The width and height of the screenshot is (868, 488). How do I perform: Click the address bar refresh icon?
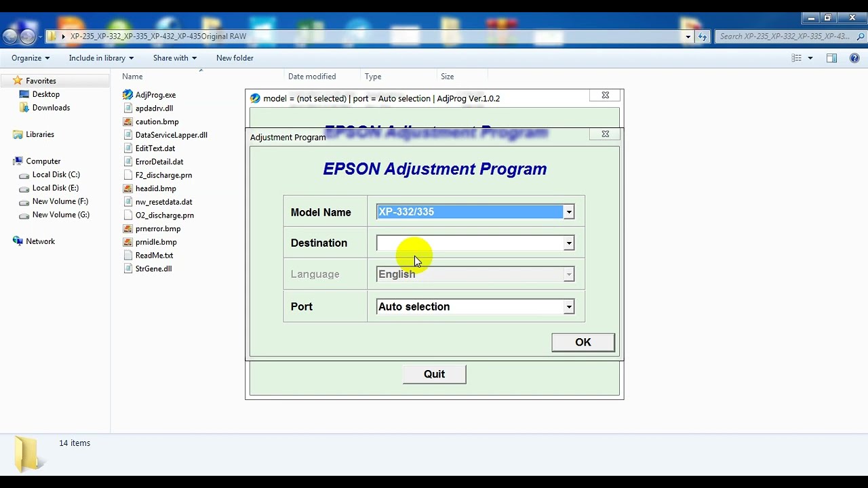point(703,37)
